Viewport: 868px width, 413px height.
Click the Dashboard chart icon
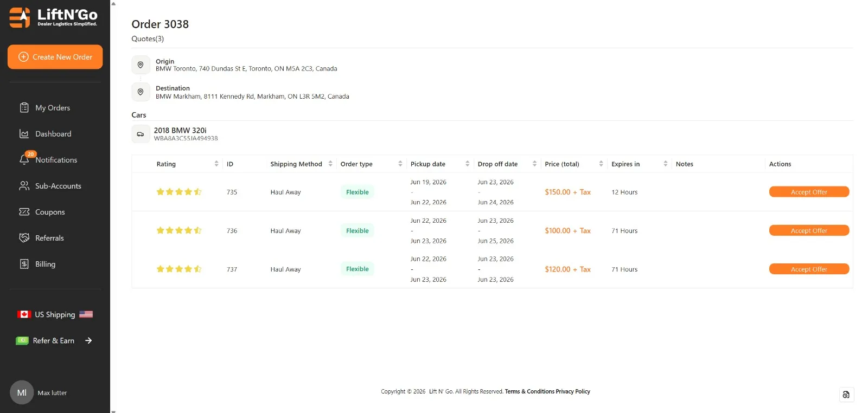tap(24, 133)
